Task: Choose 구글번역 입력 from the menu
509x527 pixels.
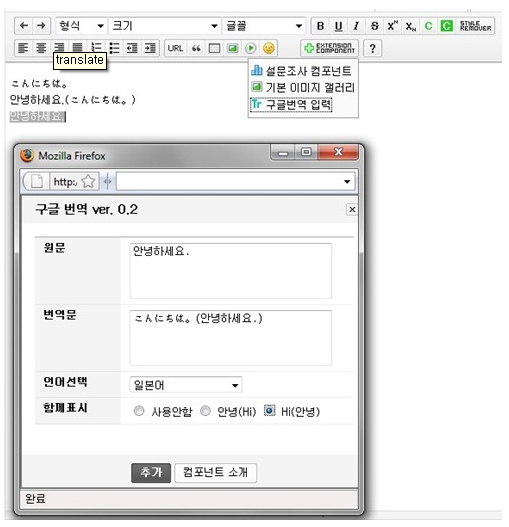Action: pos(291,105)
